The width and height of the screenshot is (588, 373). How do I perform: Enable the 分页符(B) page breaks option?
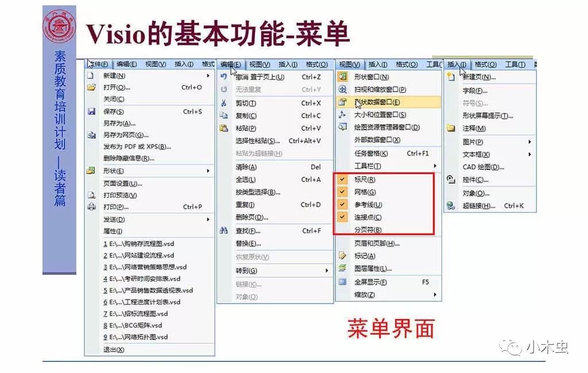(x=367, y=230)
